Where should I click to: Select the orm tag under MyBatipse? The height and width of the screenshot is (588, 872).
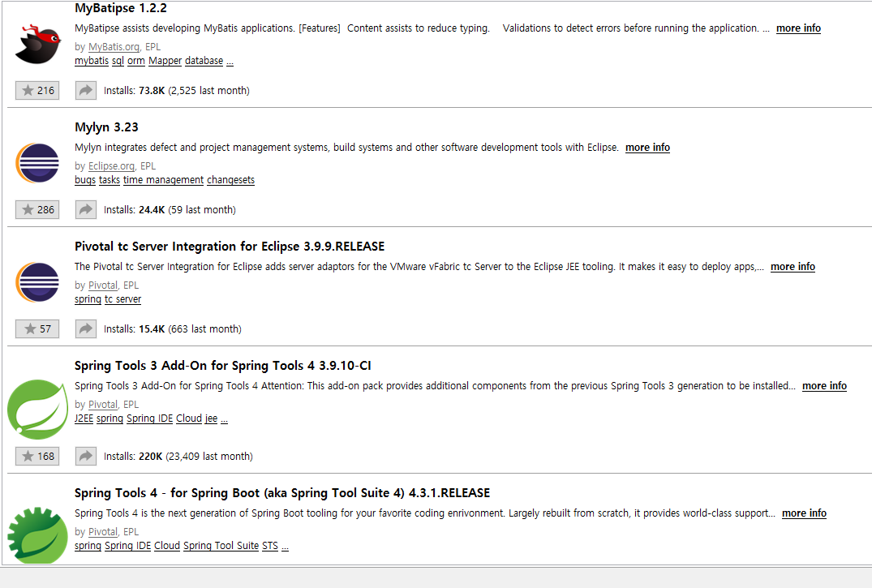tap(136, 61)
